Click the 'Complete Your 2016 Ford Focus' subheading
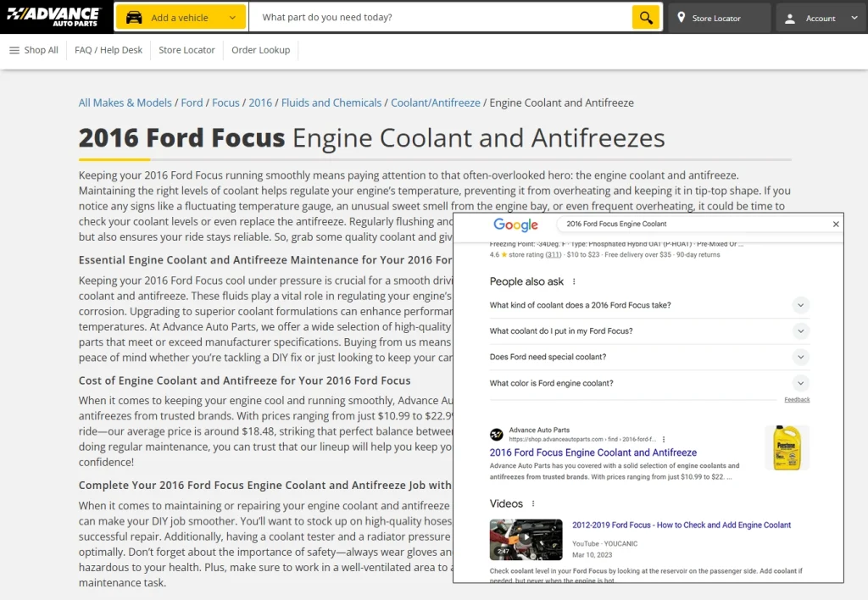Screen dimensions: 868x600 pyautogui.click(x=265, y=485)
